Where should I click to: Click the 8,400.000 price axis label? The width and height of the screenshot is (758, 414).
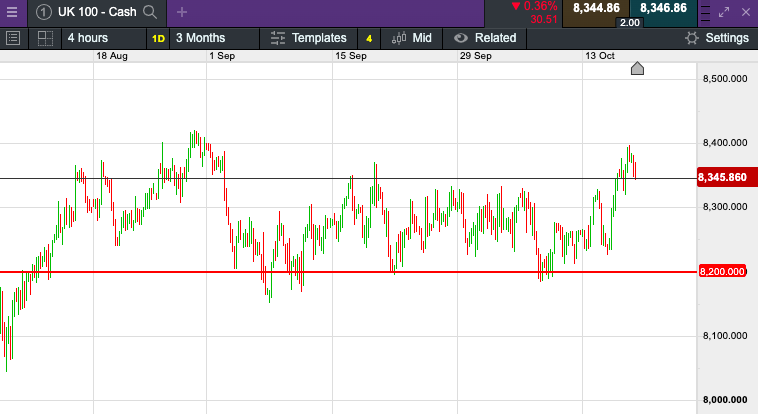coord(725,143)
